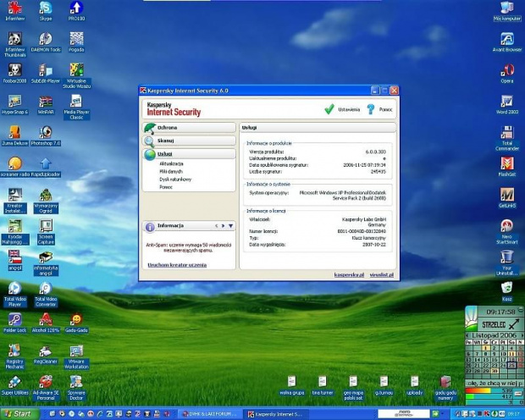Open WinRAR desktop icon
The height and width of the screenshot is (420, 525).
(x=46, y=104)
